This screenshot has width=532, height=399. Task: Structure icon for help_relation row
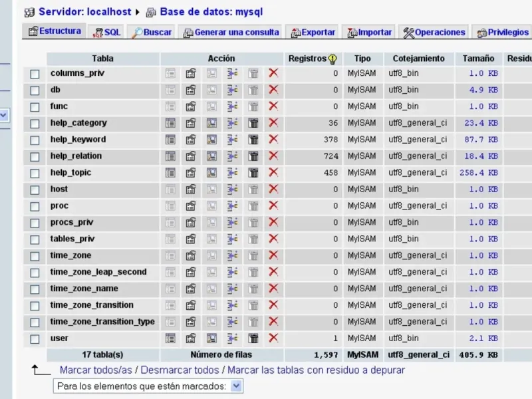click(x=191, y=156)
